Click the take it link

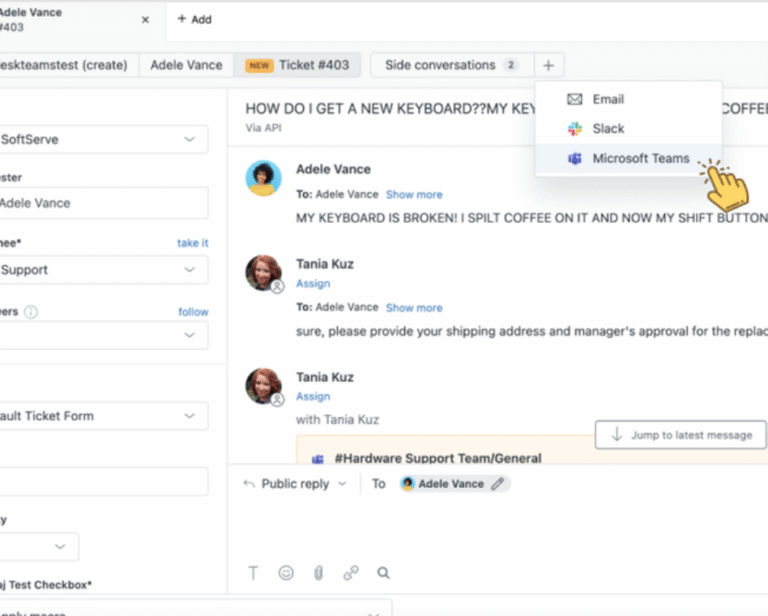pyautogui.click(x=192, y=243)
